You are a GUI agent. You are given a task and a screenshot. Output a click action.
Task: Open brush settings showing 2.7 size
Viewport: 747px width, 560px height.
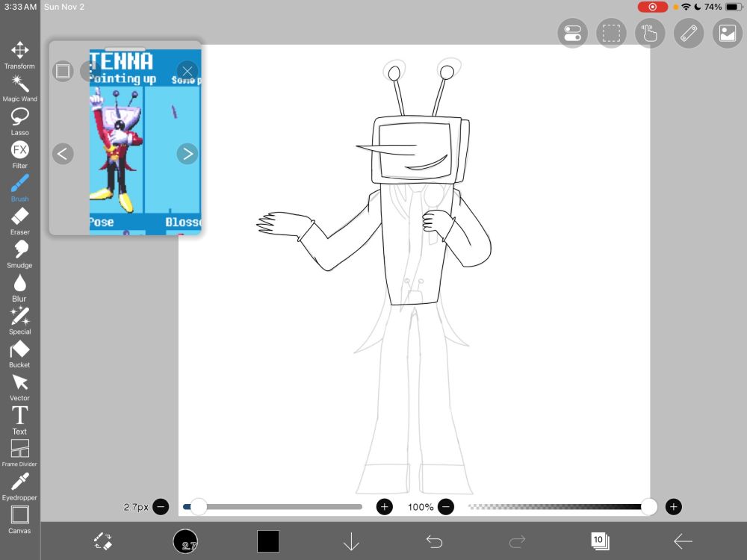click(x=185, y=541)
